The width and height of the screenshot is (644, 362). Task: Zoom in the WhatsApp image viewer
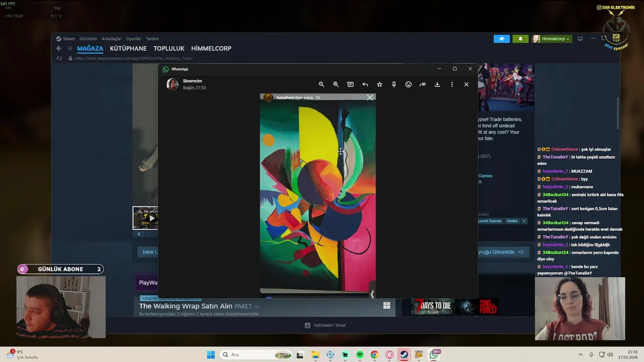pos(336,84)
